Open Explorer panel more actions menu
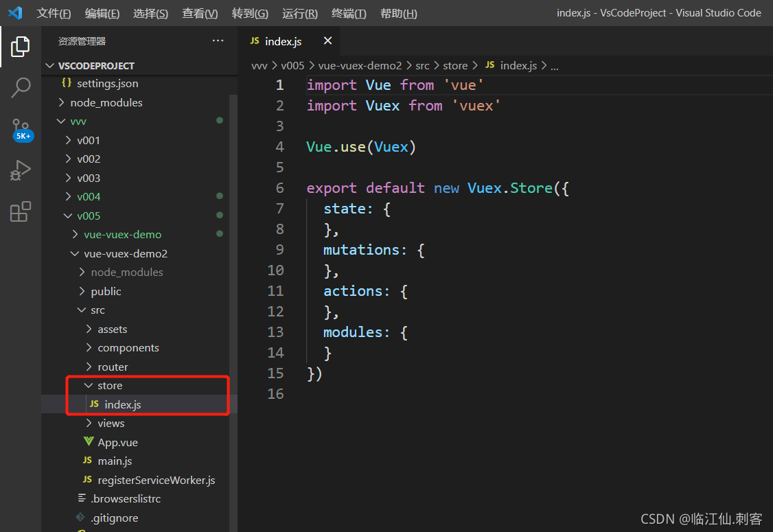 click(x=218, y=41)
